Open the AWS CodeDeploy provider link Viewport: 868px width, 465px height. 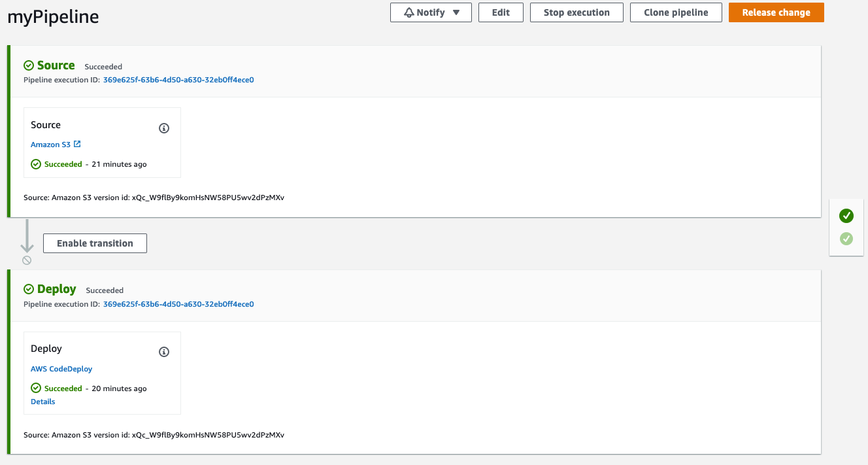pyautogui.click(x=61, y=368)
